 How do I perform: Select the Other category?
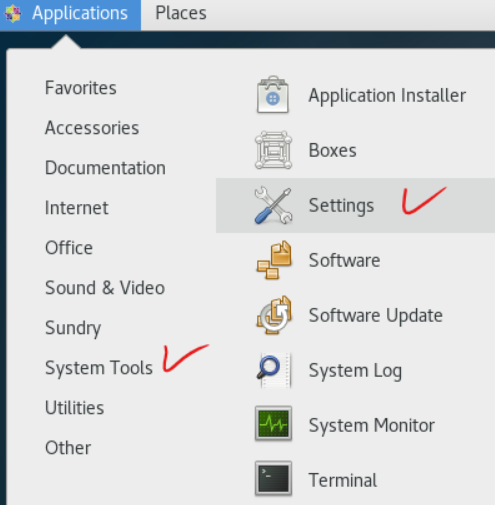68,448
